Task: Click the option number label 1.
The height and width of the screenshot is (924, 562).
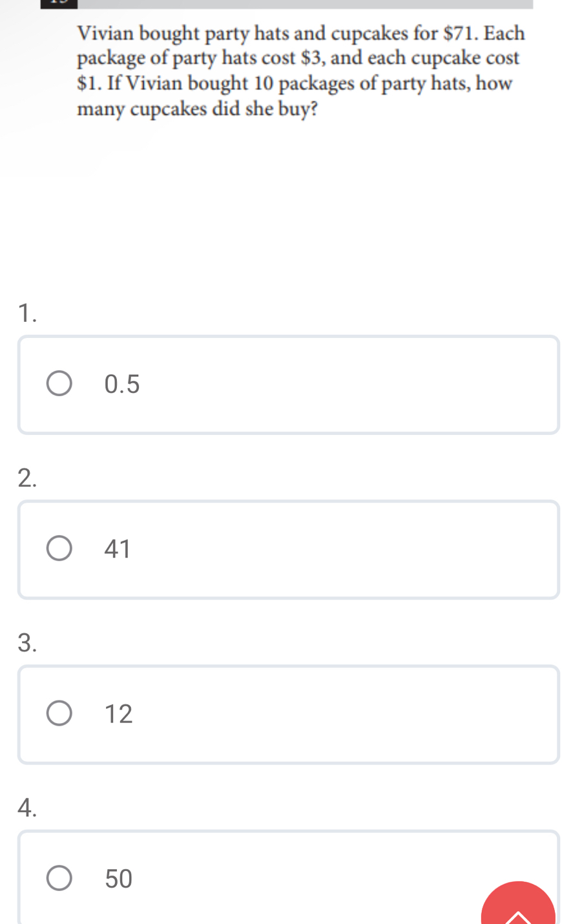Action: coord(27,313)
